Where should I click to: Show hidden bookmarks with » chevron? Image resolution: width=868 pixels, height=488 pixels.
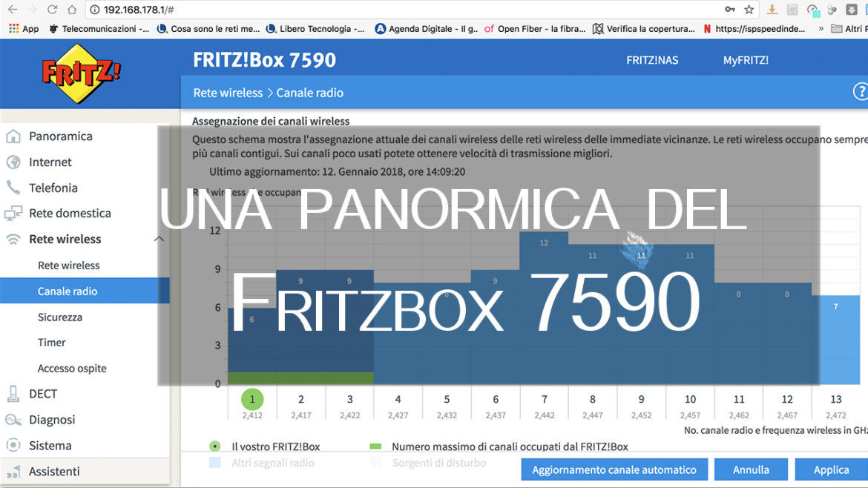pyautogui.click(x=821, y=29)
